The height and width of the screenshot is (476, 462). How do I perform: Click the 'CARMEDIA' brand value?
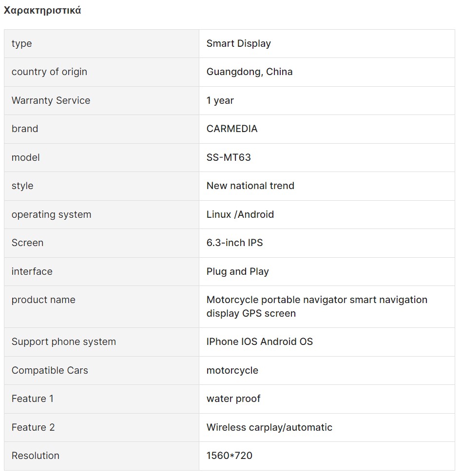point(232,129)
